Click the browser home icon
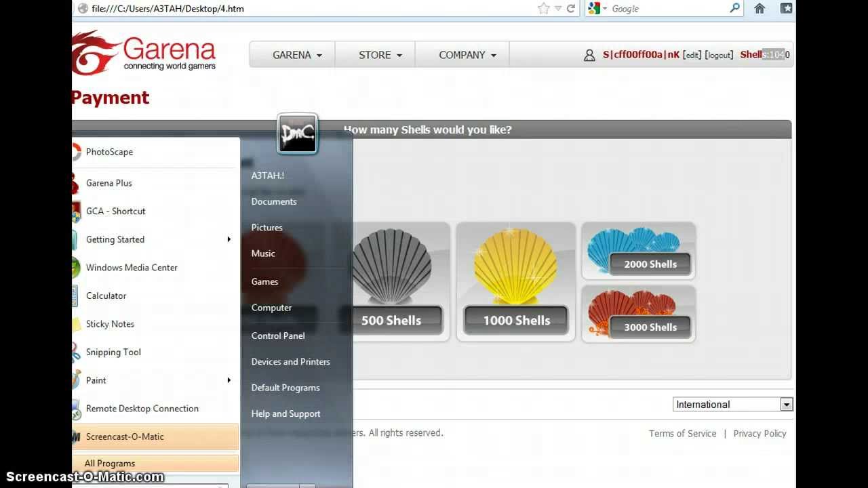The width and height of the screenshot is (868, 488). coord(759,8)
